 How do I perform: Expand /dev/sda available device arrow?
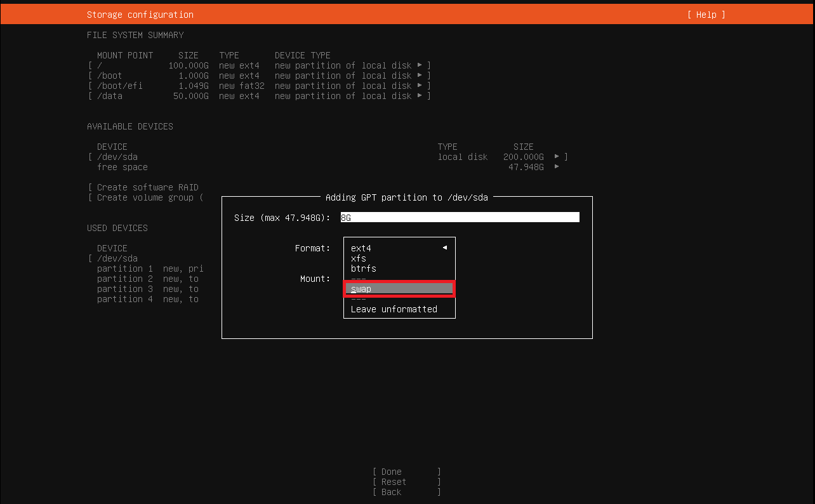(x=557, y=157)
